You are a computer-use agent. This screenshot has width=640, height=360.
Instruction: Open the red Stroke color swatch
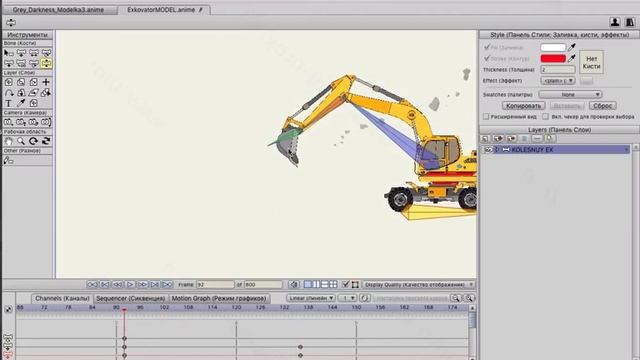tap(553, 58)
